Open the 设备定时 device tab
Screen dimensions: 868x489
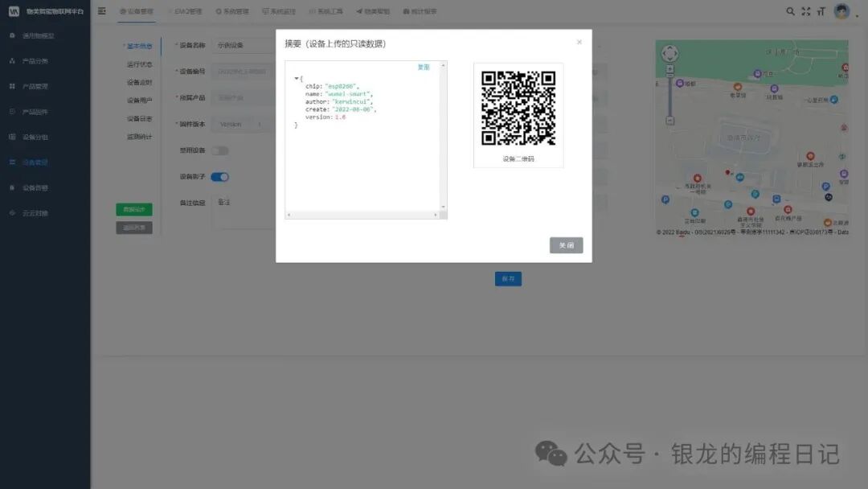point(139,83)
